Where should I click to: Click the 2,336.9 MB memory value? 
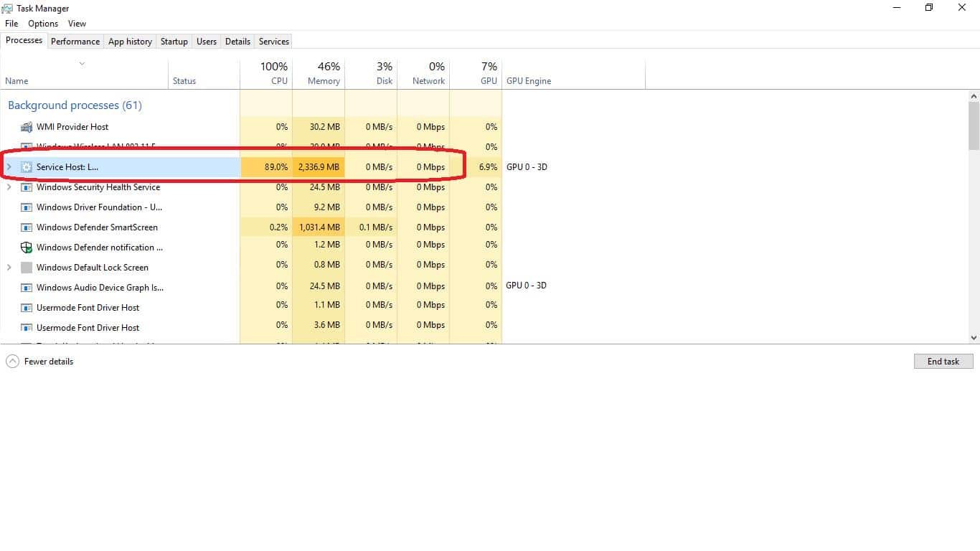(319, 167)
